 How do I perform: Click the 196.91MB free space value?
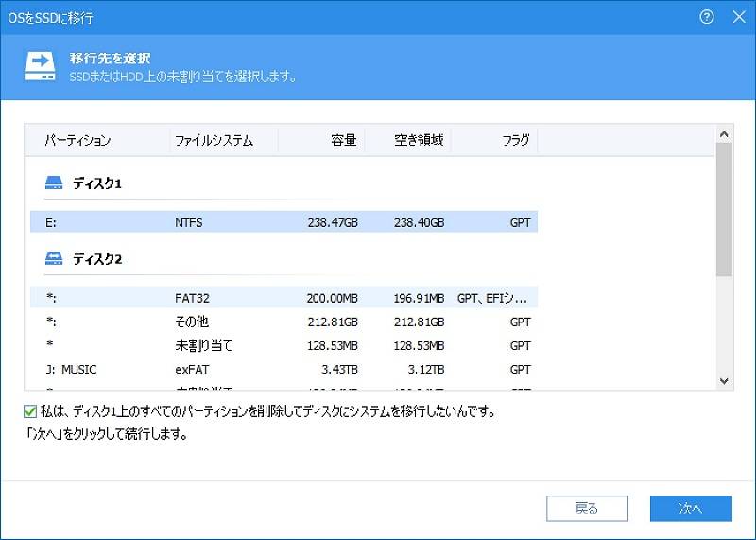point(419,298)
